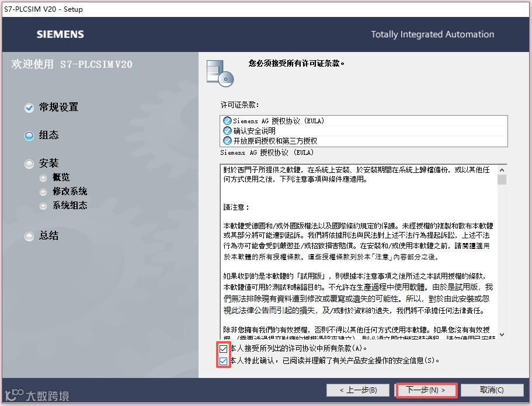Screen dimensions: 532x406
Task: Click the 取消(C) cancel button
Action: click(492, 390)
